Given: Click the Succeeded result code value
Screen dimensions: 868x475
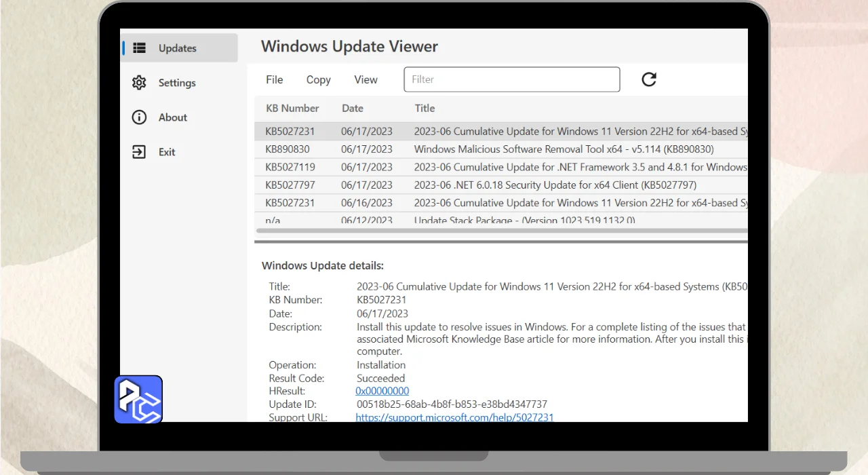Looking at the screenshot, I should pos(381,378).
